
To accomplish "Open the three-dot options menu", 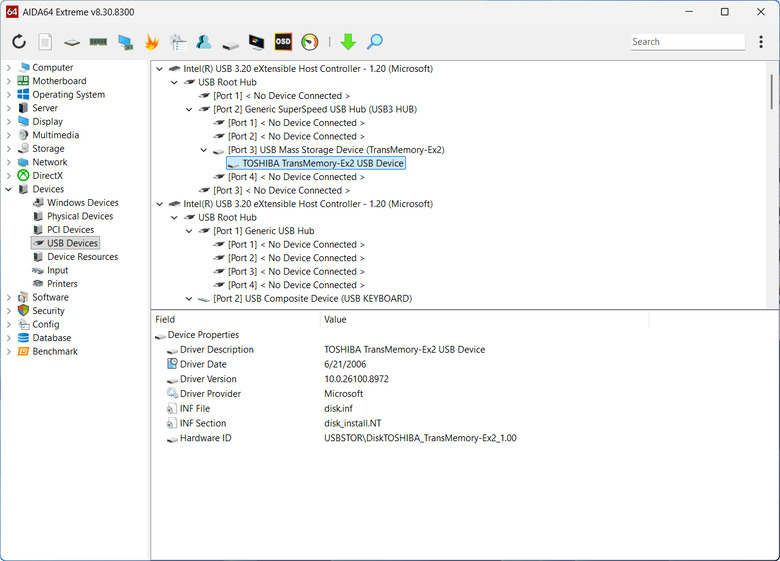I will (761, 42).
